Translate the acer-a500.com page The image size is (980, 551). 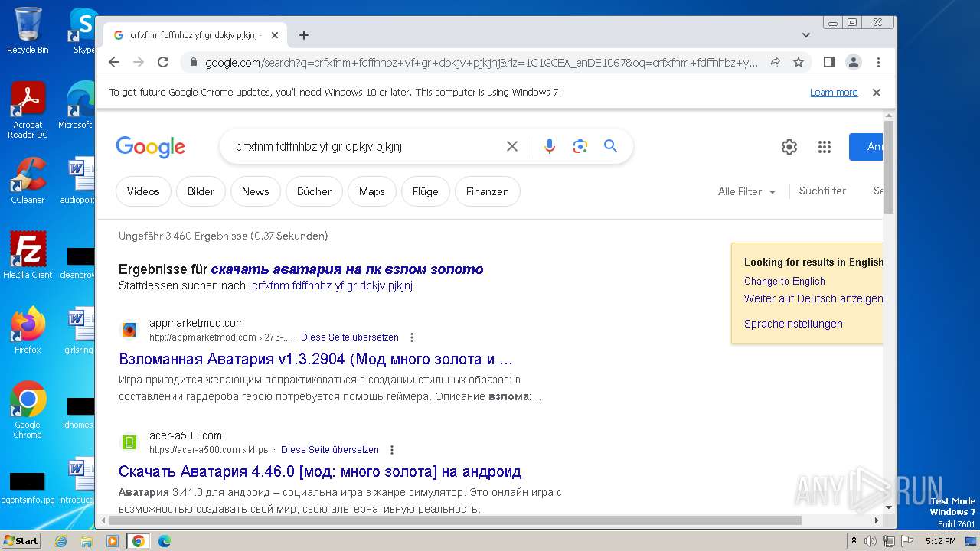pos(330,450)
